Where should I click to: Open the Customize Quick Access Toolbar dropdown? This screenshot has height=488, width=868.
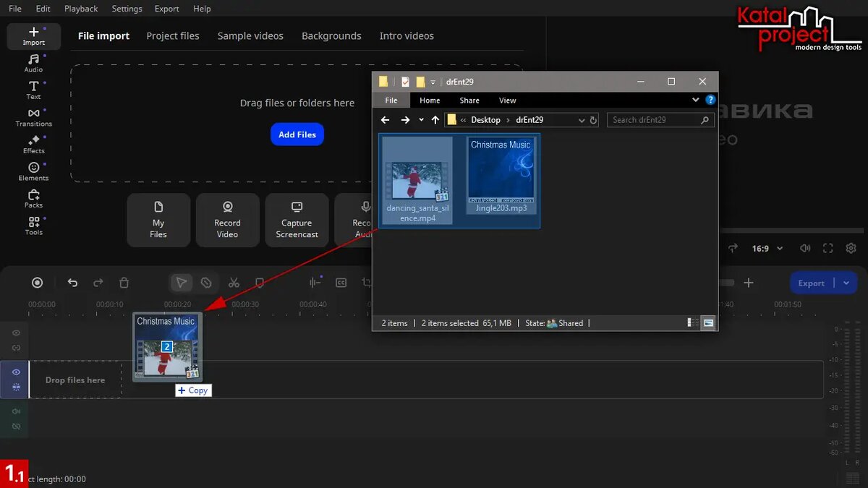click(433, 82)
